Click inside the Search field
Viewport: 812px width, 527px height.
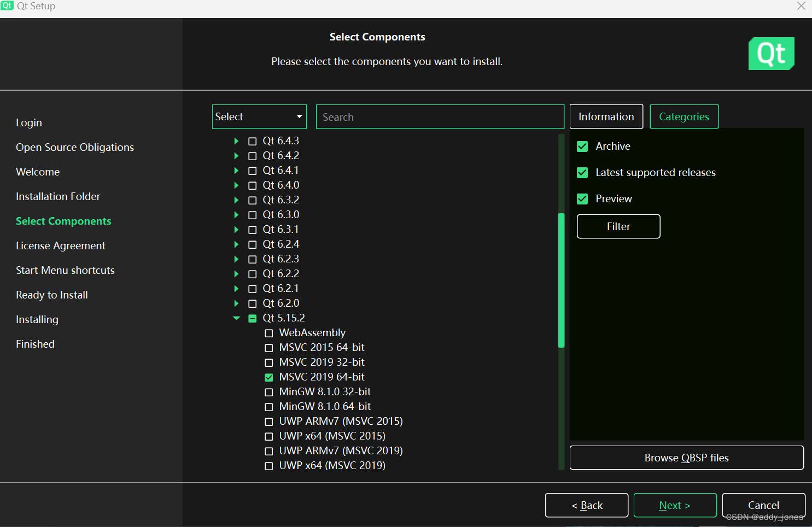click(439, 116)
